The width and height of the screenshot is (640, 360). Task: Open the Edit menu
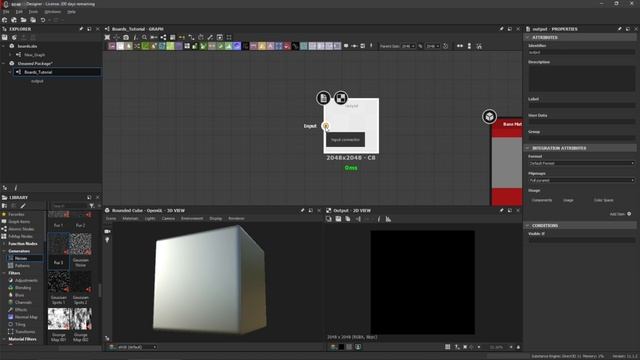click(x=19, y=12)
